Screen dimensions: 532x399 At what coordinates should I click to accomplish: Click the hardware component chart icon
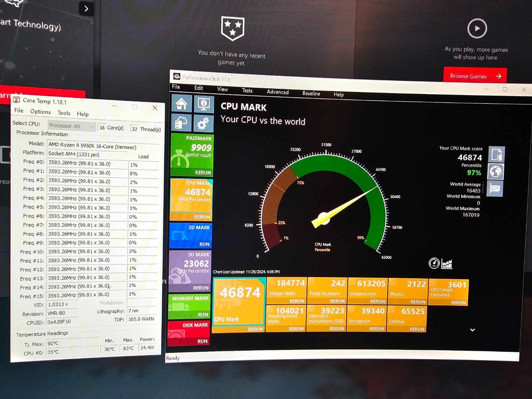(x=495, y=189)
